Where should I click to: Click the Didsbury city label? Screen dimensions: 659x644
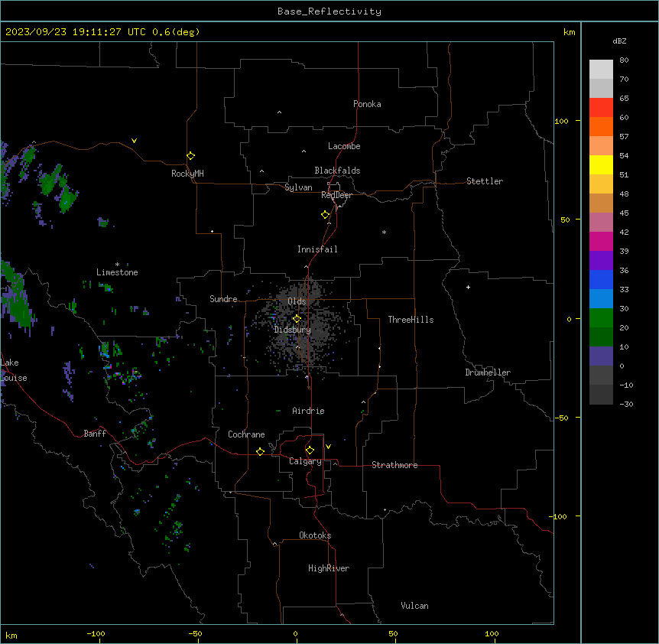(293, 330)
